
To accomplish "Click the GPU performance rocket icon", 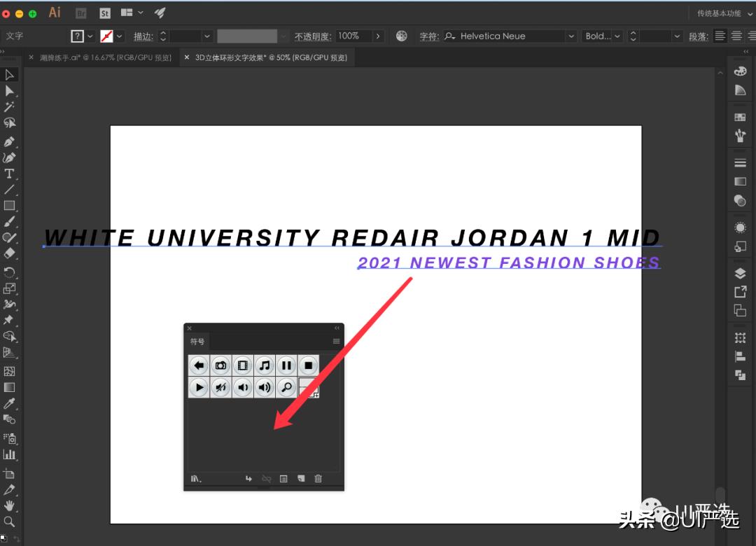I will point(160,13).
